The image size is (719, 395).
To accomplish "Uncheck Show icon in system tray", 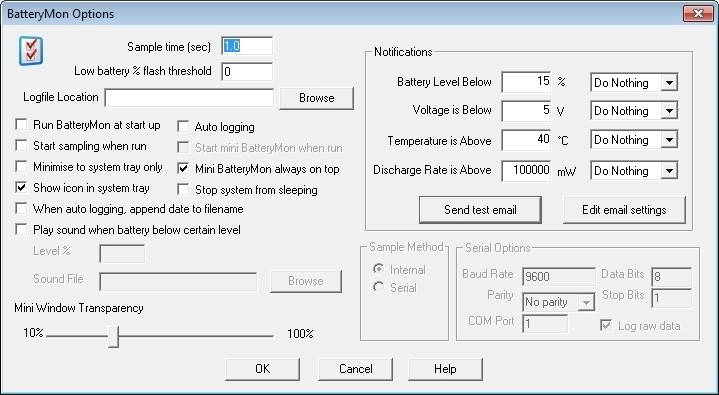I will (x=21, y=187).
